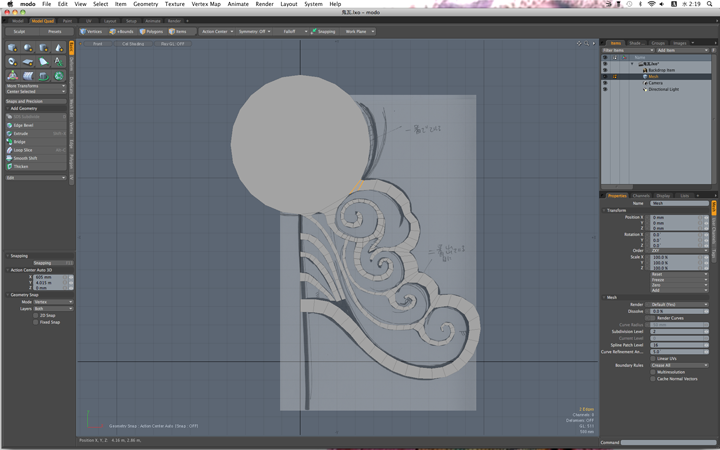The height and width of the screenshot is (450, 720).
Task: Open the Wi-Fi status menu
Action: click(651, 4)
